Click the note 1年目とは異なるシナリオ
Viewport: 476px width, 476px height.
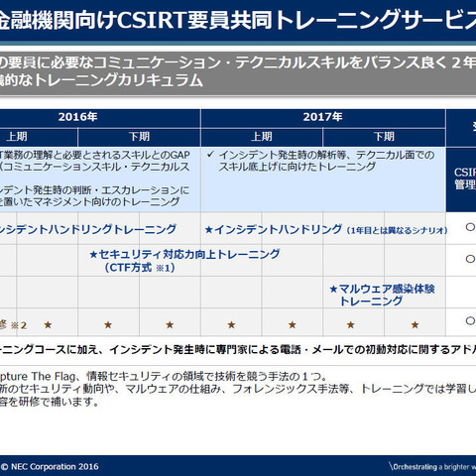point(397,230)
